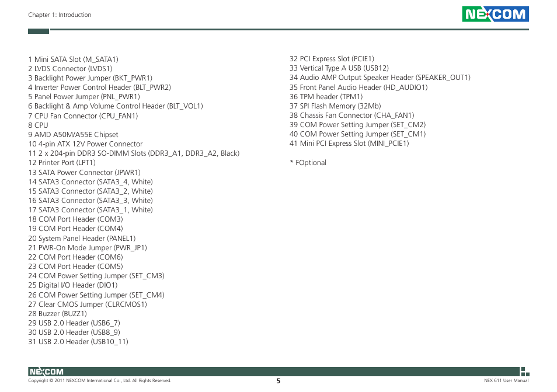
Task: Click '12 Printer Port (LPT1)'
Action: click(x=62, y=163)
